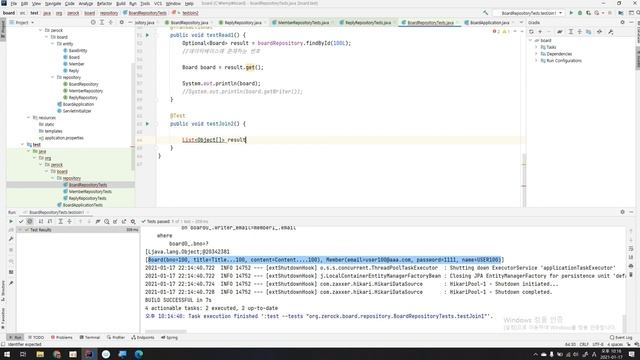Open the File menu

13,3
